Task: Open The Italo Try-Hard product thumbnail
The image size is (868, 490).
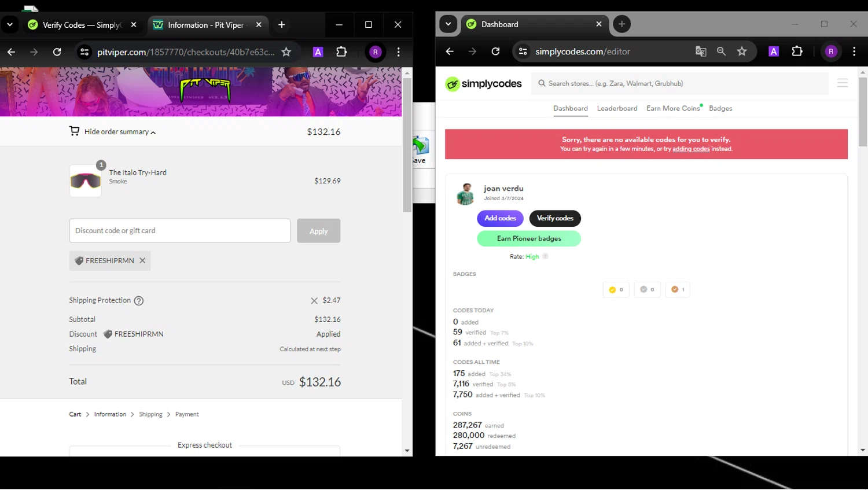Action: point(86,181)
